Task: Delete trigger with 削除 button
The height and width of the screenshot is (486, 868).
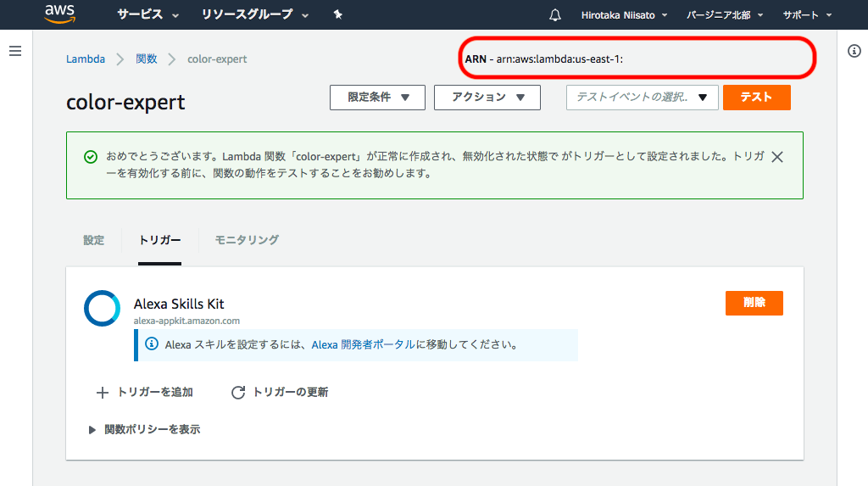Action: point(754,303)
